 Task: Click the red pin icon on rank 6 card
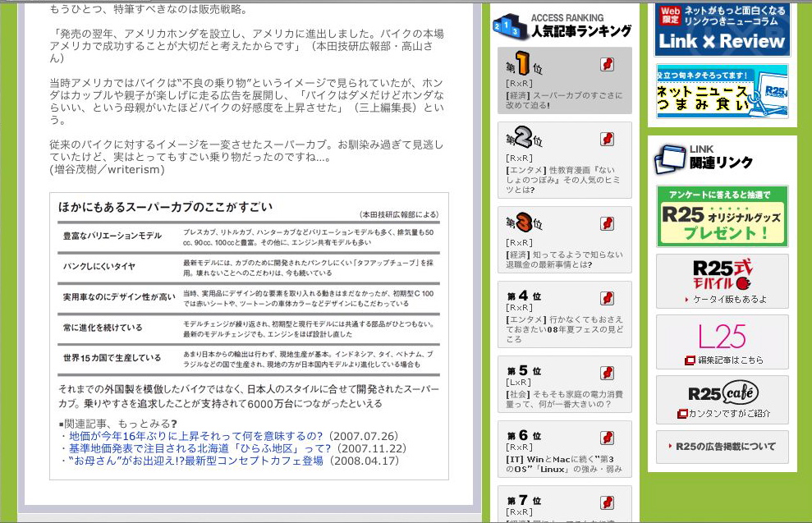click(x=607, y=438)
